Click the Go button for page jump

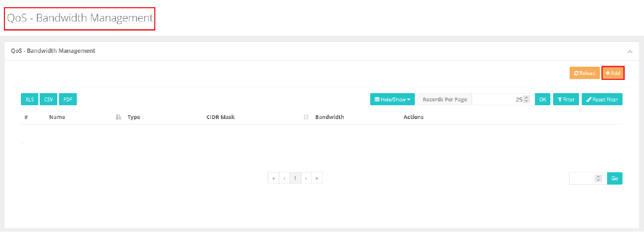pos(615,179)
